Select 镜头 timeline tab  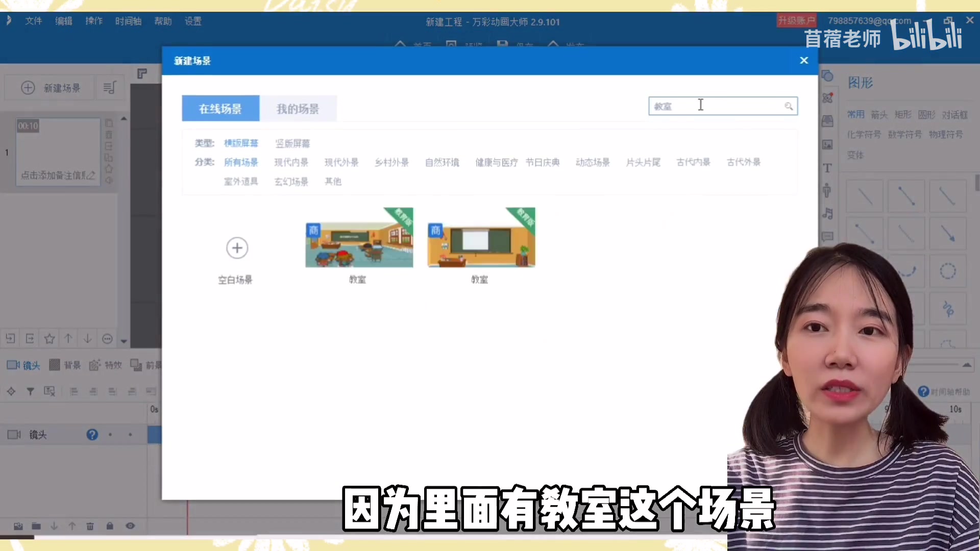pyautogui.click(x=23, y=365)
